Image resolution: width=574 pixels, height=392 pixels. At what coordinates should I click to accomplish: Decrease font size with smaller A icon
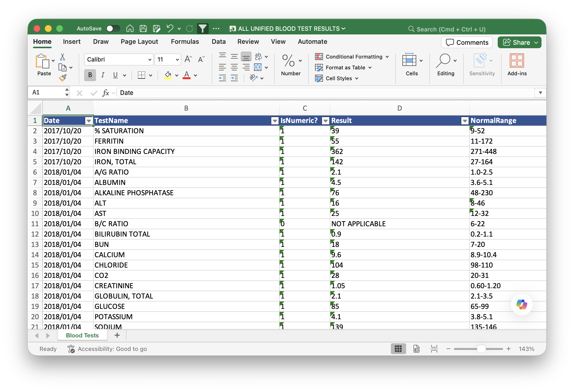(x=202, y=59)
